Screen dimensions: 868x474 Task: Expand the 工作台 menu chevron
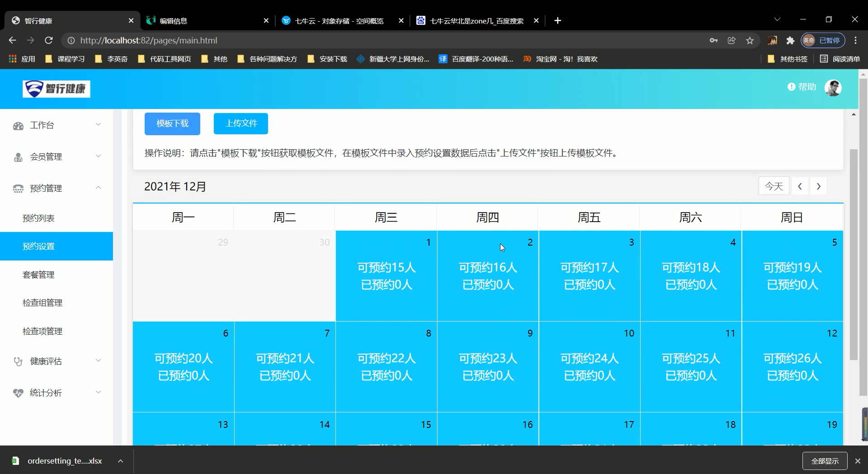tap(98, 124)
